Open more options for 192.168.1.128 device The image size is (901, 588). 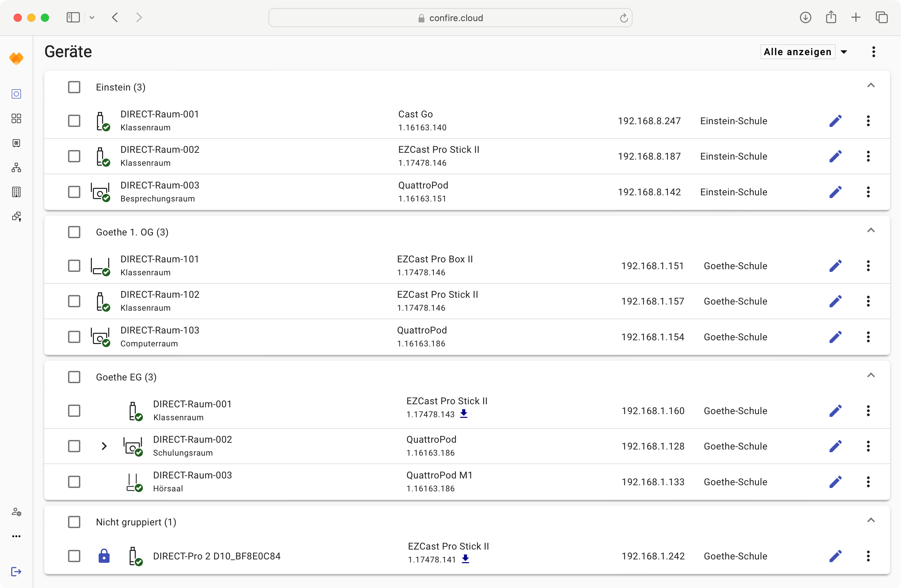(x=868, y=446)
